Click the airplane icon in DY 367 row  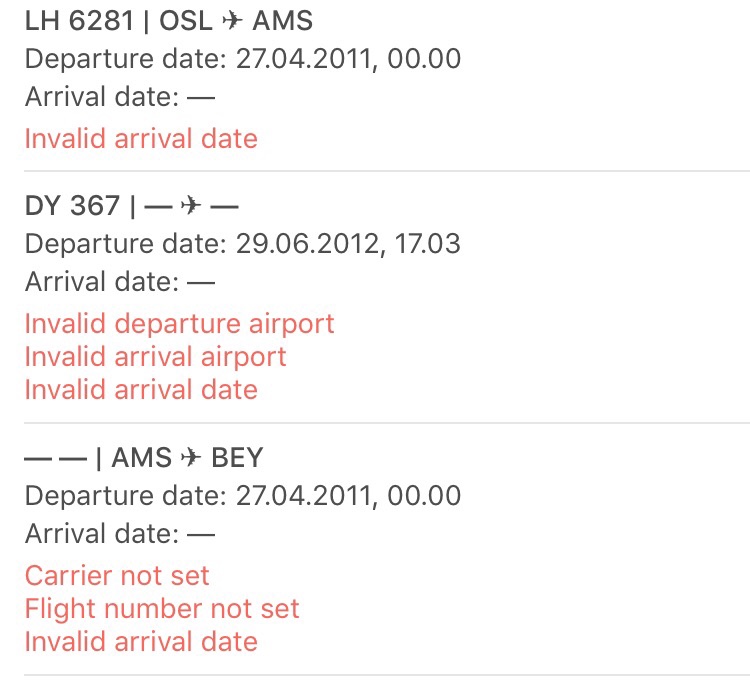click(x=191, y=206)
